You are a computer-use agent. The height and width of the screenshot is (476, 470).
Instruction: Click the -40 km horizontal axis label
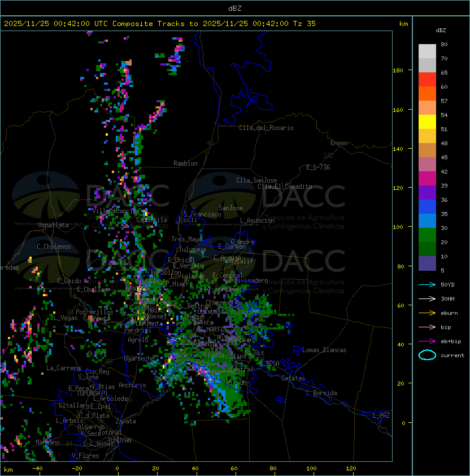37,469
